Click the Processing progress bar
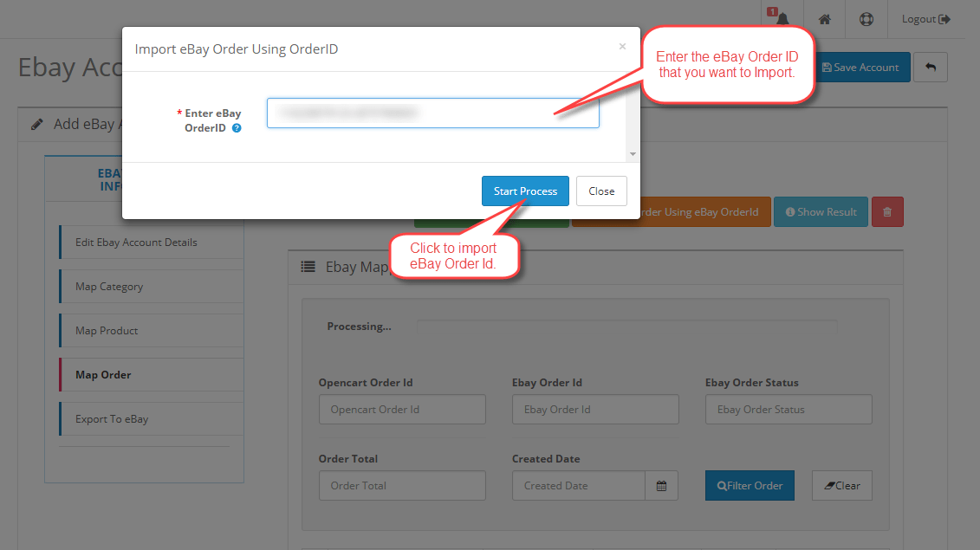The width and height of the screenshot is (980, 550). click(626, 326)
